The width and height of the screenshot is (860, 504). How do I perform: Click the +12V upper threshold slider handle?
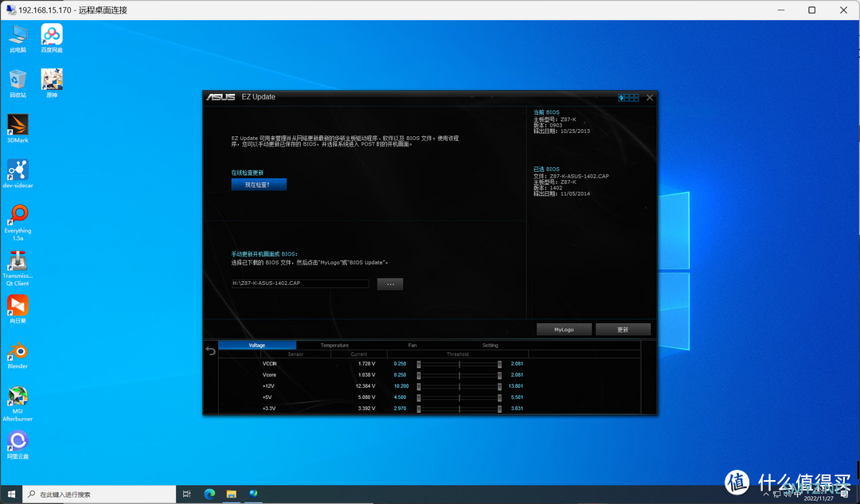499,386
